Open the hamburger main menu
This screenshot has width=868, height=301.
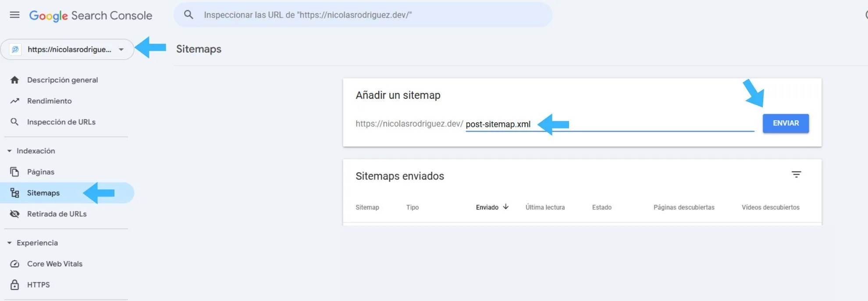coord(14,15)
